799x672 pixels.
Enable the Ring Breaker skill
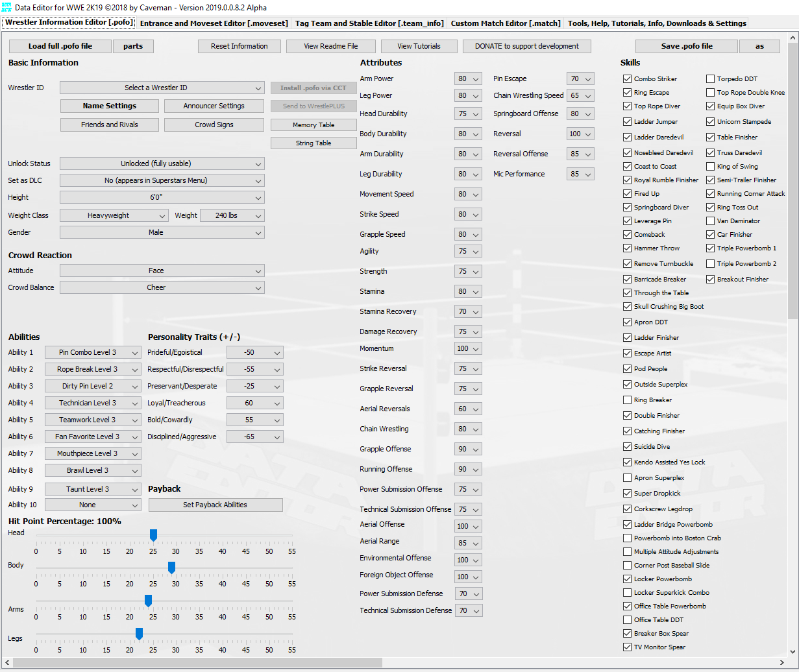[x=627, y=400]
